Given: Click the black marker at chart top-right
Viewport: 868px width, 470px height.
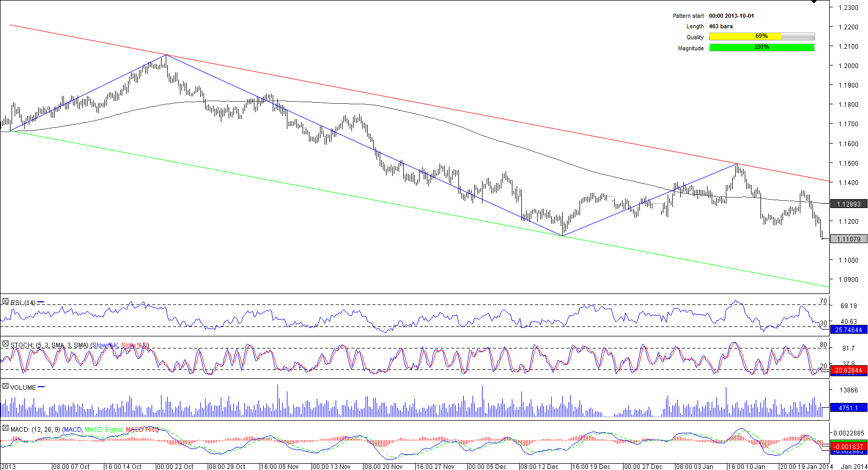Looking at the screenshot, I should point(814,2).
